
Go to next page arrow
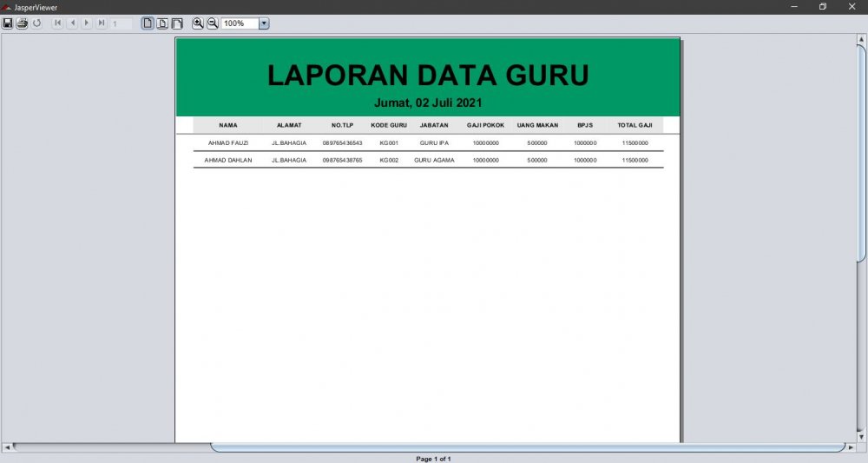(87, 23)
